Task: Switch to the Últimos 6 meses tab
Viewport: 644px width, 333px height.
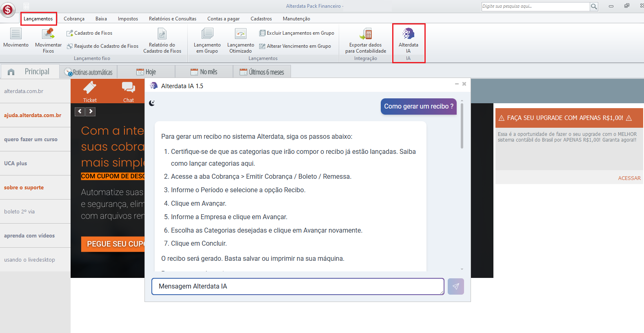Action: click(262, 72)
